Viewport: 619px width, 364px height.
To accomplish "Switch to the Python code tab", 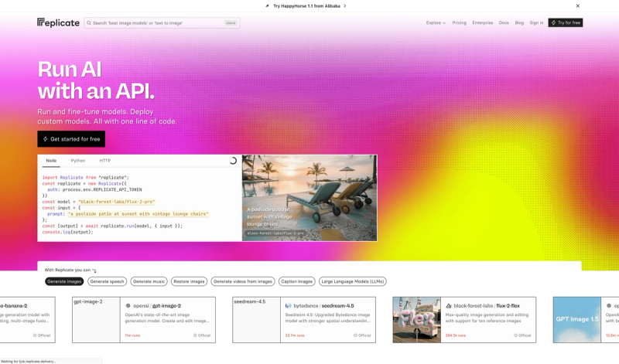I will pos(78,161).
